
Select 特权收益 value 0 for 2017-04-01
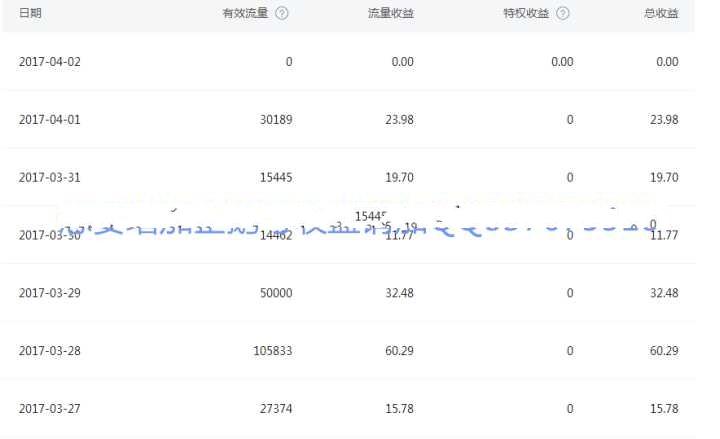(x=570, y=119)
